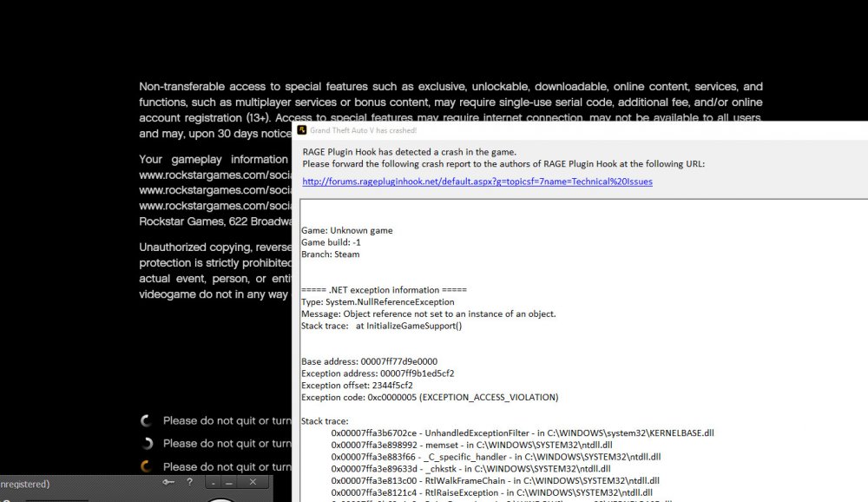Close the unregistered recorder window
Image resolution: width=868 pixels, height=502 pixels.
pos(253,482)
